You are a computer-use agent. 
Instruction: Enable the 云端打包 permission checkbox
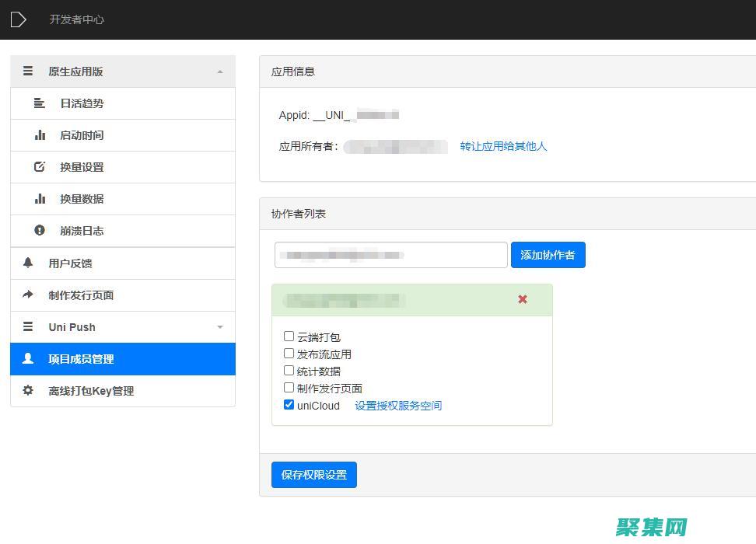click(x=289, y=337)
